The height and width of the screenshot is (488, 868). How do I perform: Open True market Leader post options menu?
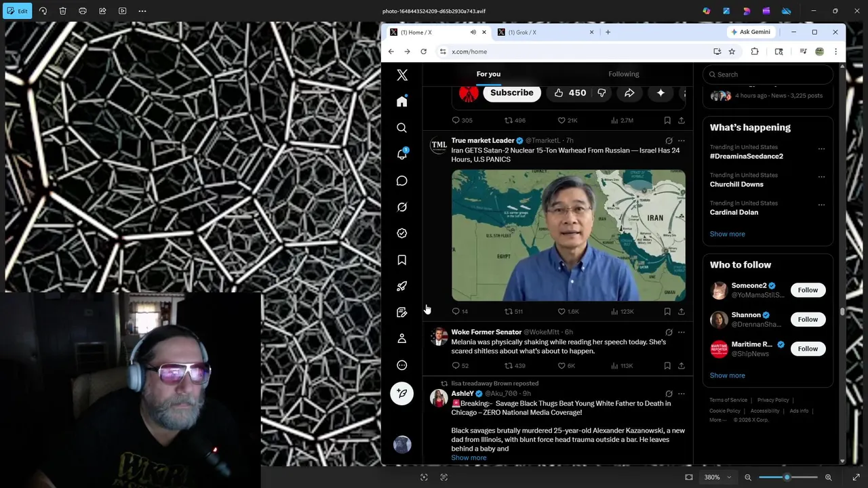tap(682, 141)
